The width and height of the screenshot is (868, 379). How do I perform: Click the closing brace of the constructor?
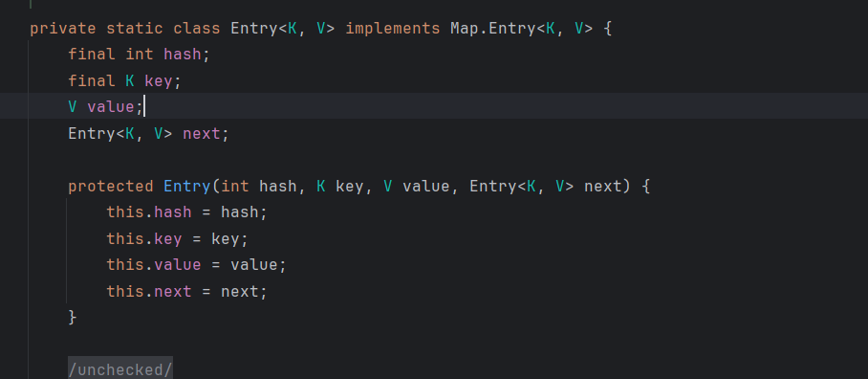pos(72,318)
